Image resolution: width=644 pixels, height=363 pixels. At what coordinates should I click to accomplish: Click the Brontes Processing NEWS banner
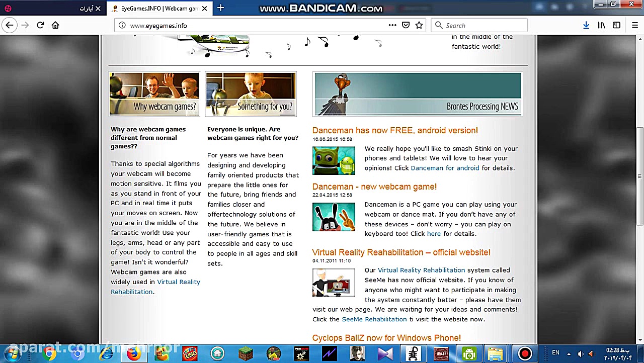[418, 94]
